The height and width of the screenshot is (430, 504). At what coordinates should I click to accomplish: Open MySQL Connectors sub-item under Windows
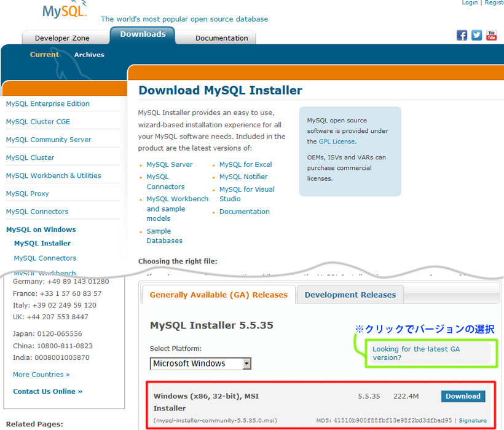[45, 258]
